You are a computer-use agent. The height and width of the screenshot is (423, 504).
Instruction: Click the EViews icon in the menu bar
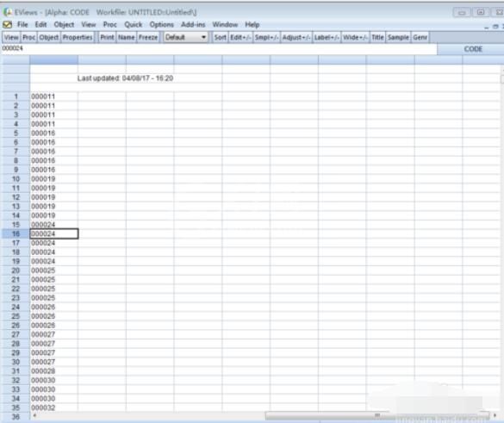coord(7,25)
